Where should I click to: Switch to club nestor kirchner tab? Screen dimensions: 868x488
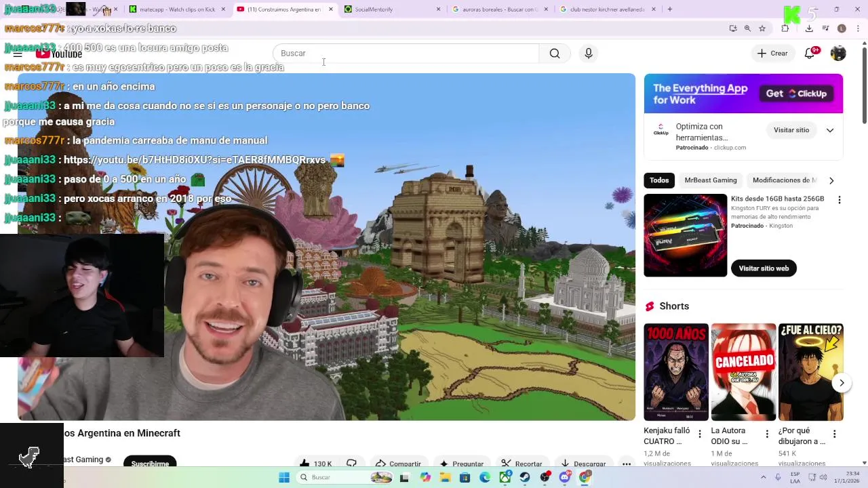pos(608,9)
